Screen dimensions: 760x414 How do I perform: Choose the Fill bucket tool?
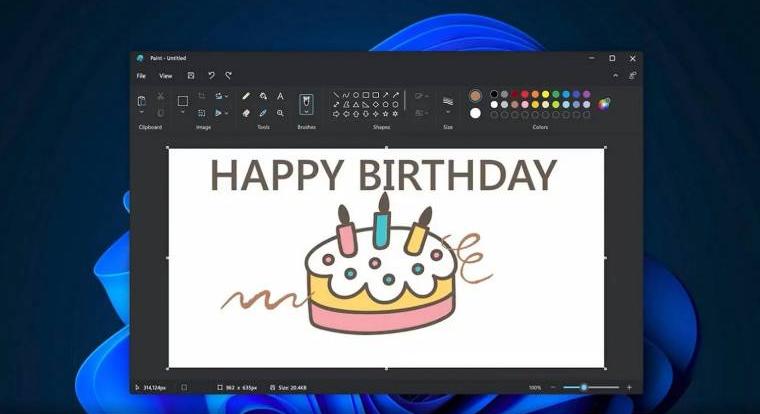tap(263, 97)
